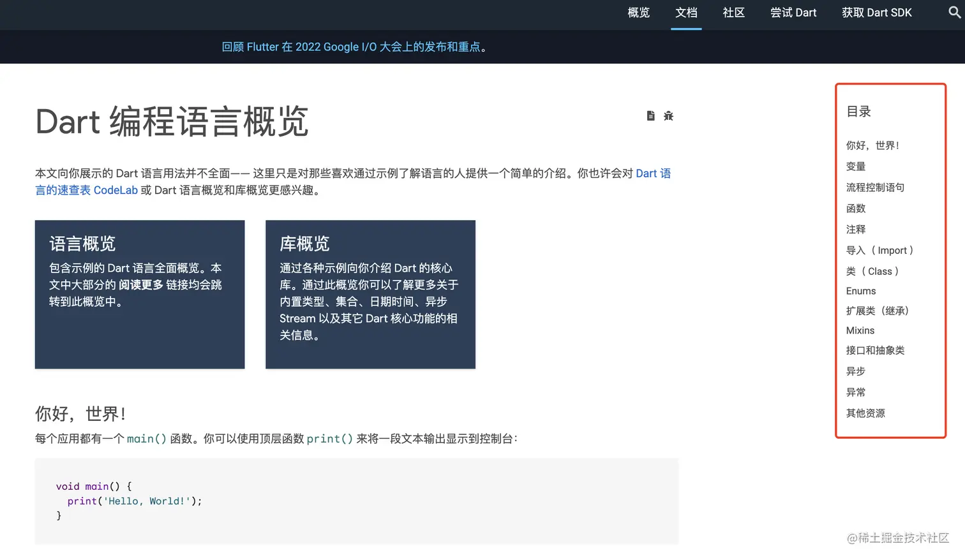
Task: Click the print() code reference in paragraph
Action: 330,439
